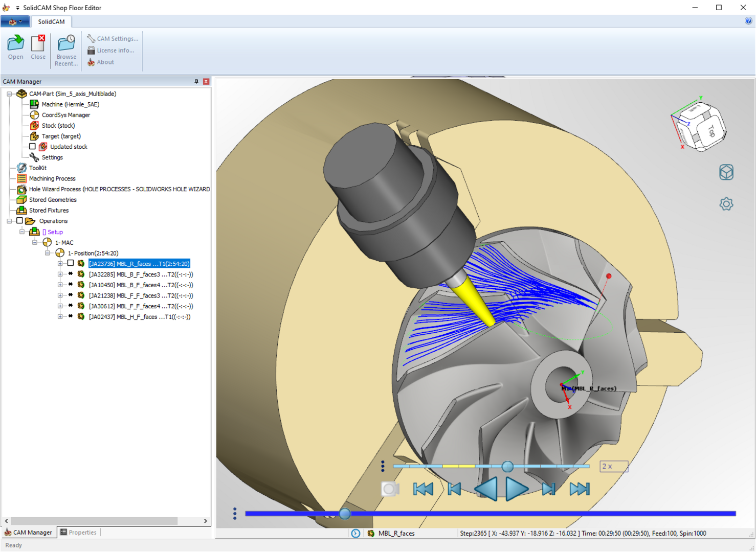Click the isometric view cube icon
This screenshot has height=552, width=756.
(726, 172)
